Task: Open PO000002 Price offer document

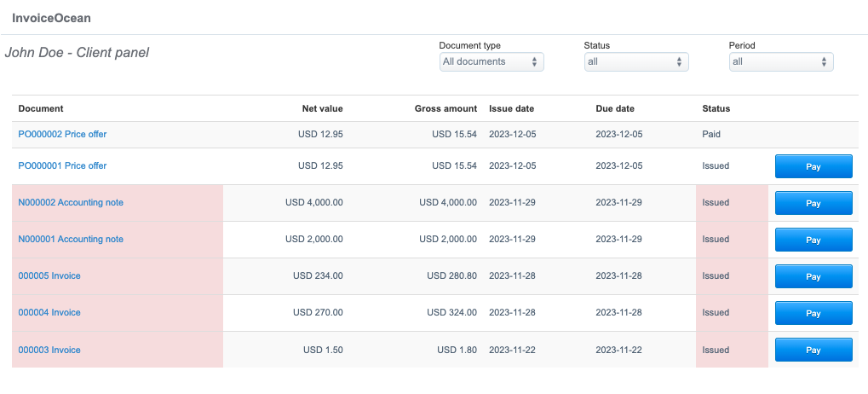Action: click(x=62, y=134)
